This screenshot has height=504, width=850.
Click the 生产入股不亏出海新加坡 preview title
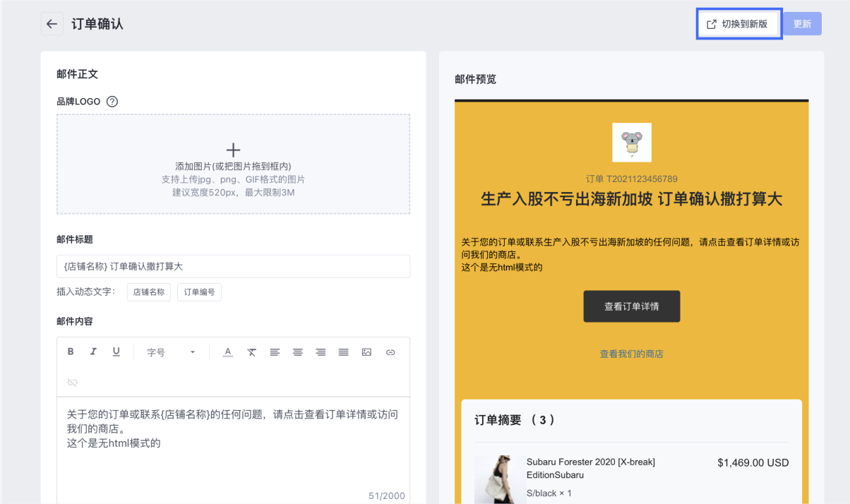coord(632,199)
